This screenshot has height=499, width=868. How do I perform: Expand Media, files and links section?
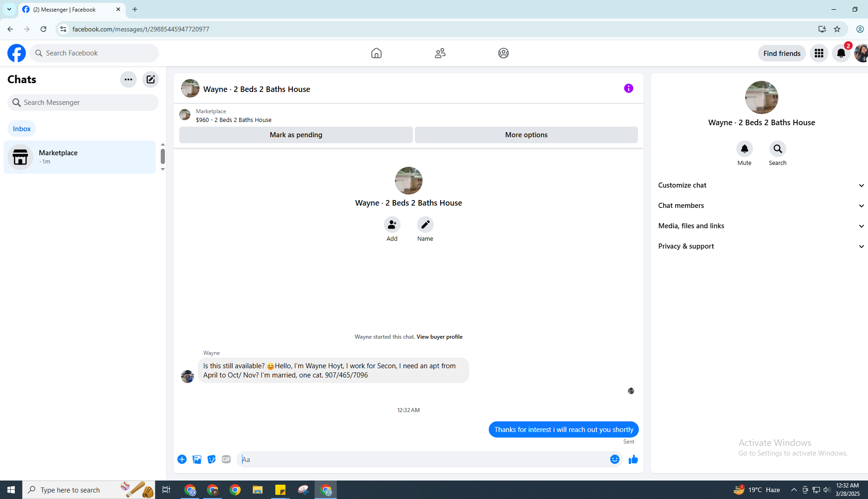pos(762,226)
